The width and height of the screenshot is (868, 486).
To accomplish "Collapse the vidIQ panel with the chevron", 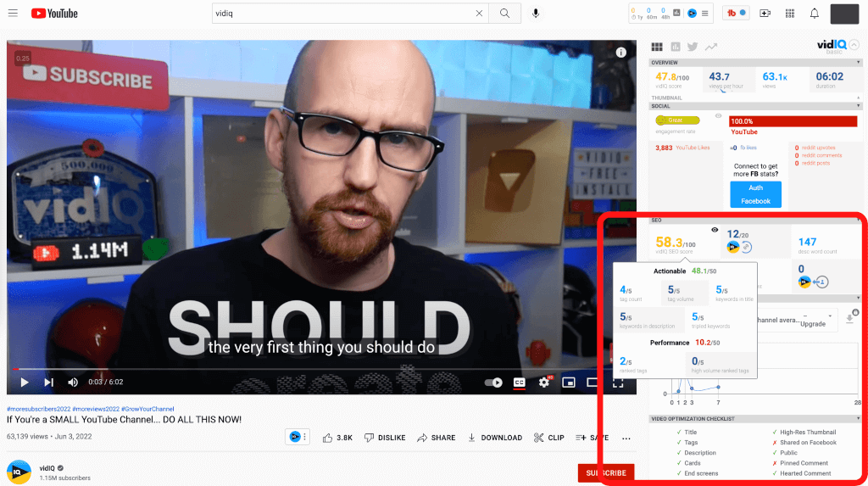I will 854,45.
